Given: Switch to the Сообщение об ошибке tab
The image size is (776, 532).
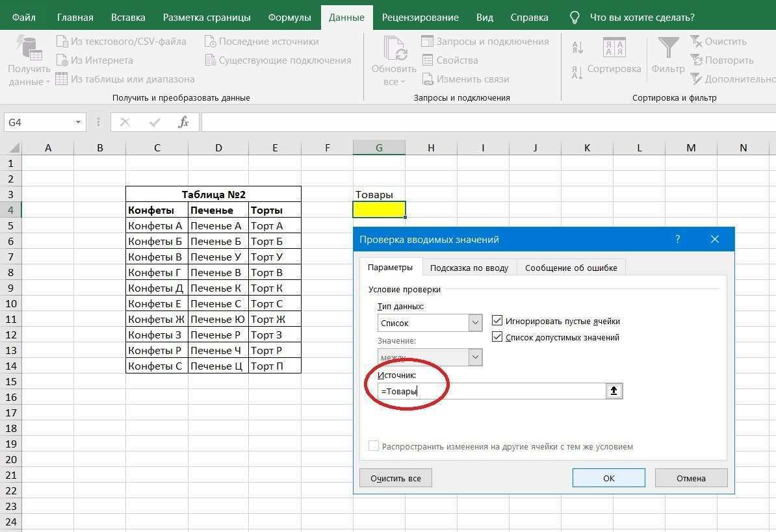Looking at the screenshot, I should (x=571, y=268).
